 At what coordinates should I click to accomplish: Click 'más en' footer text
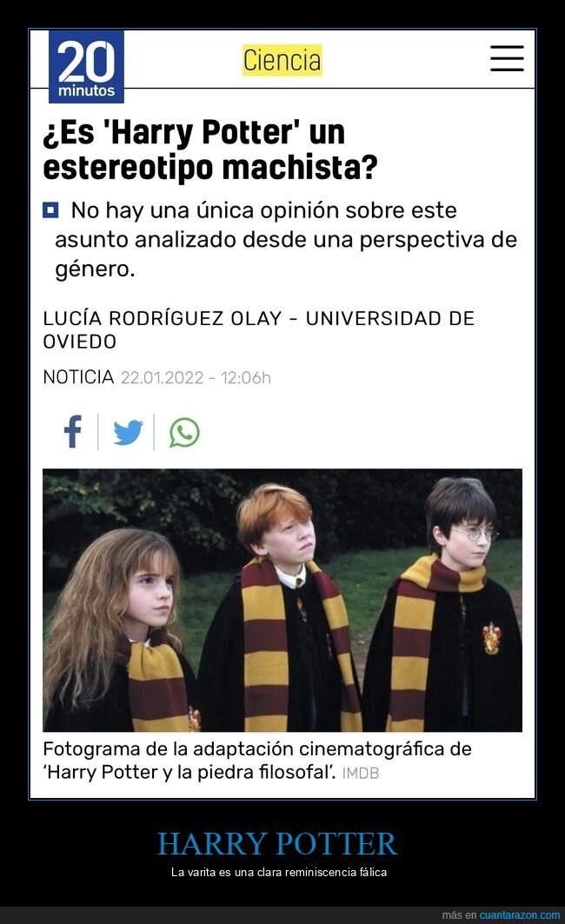click(x=459, y=914)
